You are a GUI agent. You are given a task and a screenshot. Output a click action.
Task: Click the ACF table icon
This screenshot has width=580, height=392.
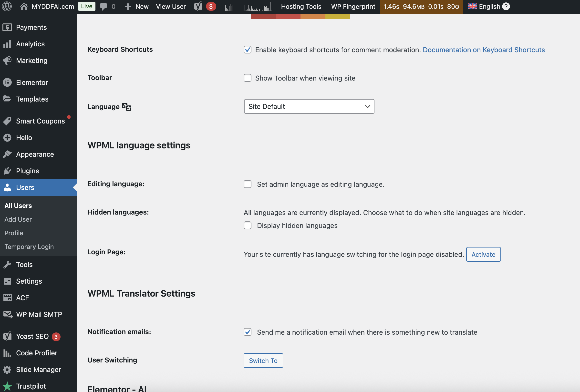pyautogui.click(x=7, y=298)
